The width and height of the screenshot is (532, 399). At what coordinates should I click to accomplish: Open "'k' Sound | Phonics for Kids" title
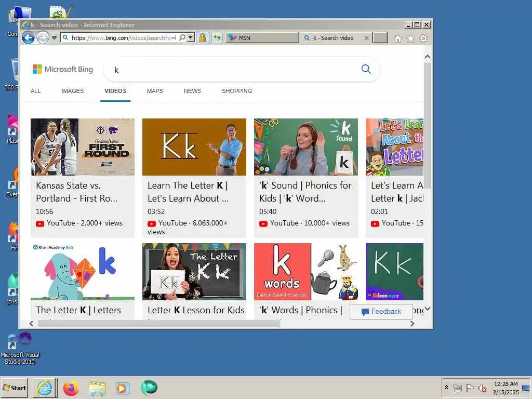tap(305, 192)
